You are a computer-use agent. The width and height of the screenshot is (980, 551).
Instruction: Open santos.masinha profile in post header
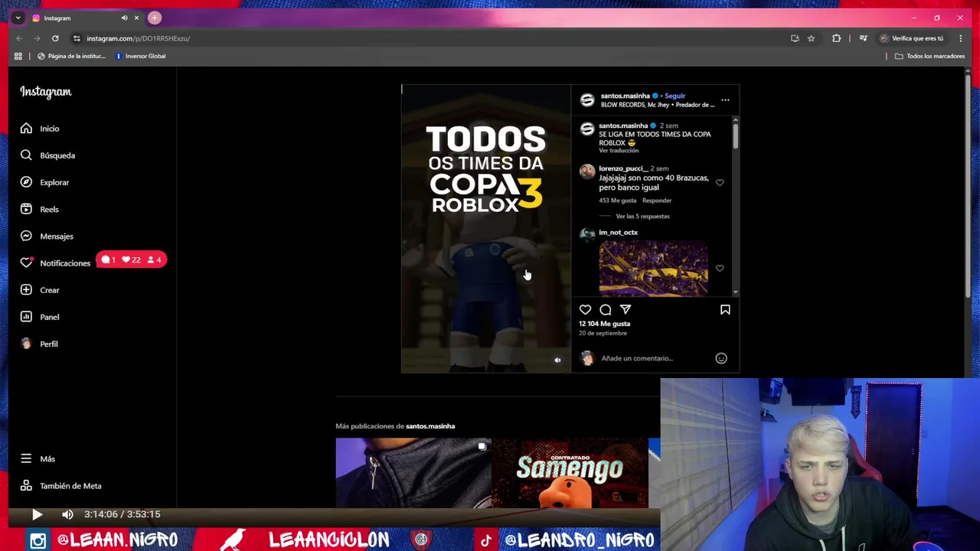pyautogui.click(x=625, y=96)
